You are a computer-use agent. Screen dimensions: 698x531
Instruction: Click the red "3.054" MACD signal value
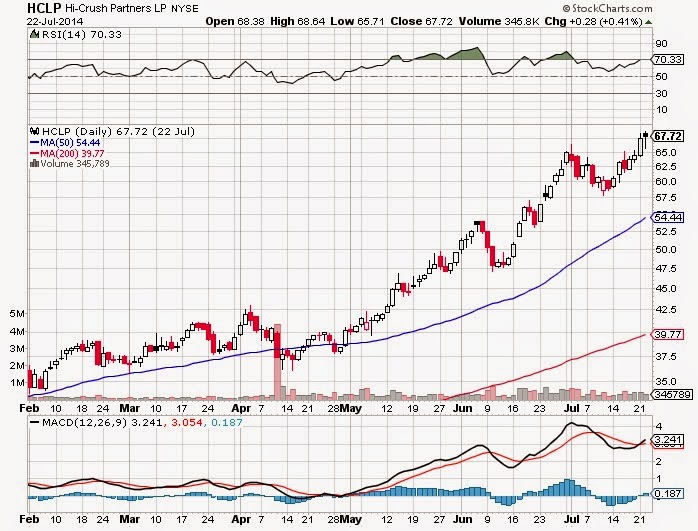coord(187,422)
